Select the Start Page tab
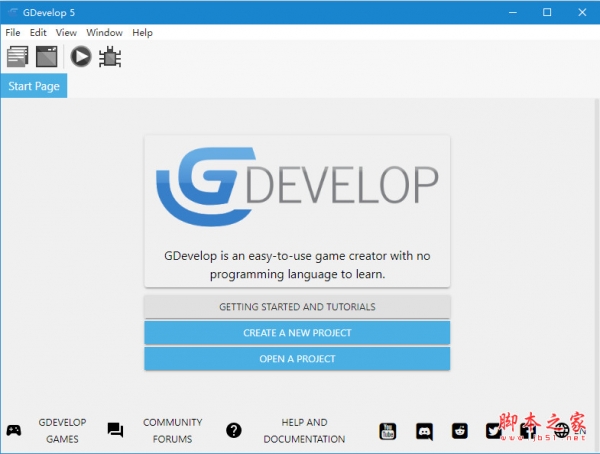Viewport: 600px width, 454px height. click(34, 86)
